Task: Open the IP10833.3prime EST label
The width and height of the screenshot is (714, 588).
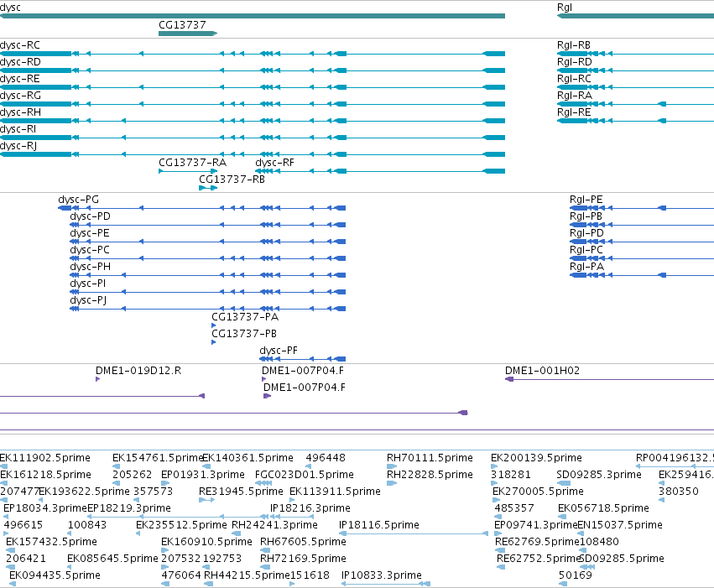Action: click(x=382, y=575)
